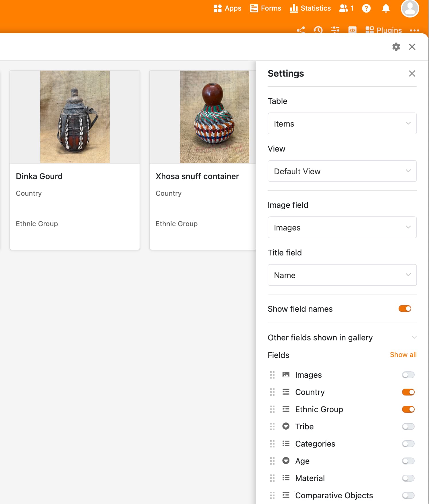Enable the Tribe field toggle
This screenshot has width=429, height=504.
408,427
